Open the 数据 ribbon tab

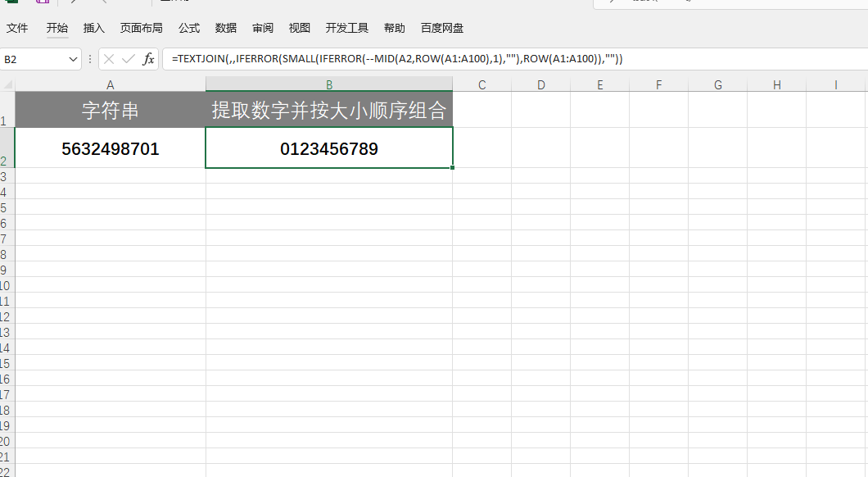tap(226, 28)
